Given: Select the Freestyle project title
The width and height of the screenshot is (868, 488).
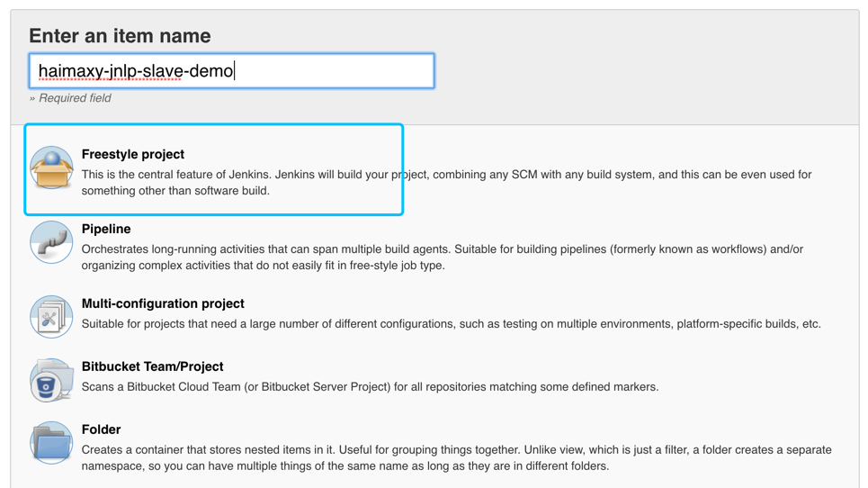Looking at the screenshot, I should click(133, 154).
